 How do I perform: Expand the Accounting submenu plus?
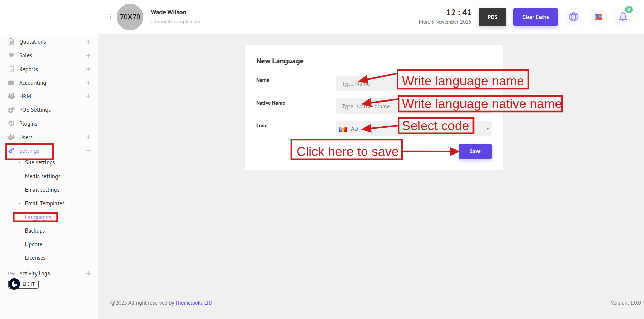88,83
